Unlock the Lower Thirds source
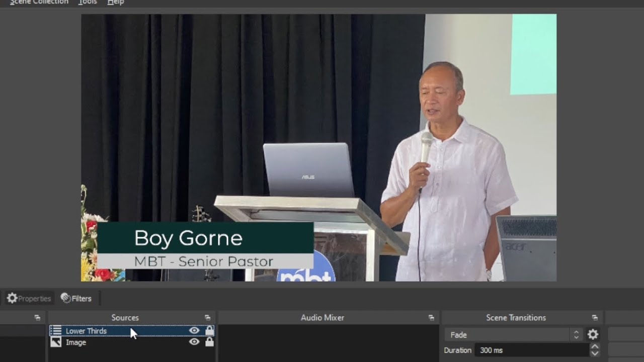This screenshot has width=644, height=362. (x=209, y=331)
